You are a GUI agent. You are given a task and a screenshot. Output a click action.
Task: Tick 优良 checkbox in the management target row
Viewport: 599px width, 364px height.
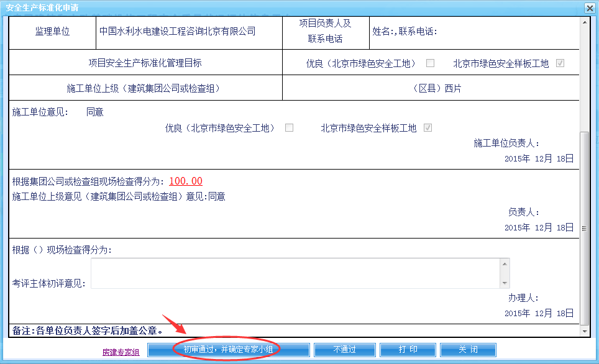430,63
